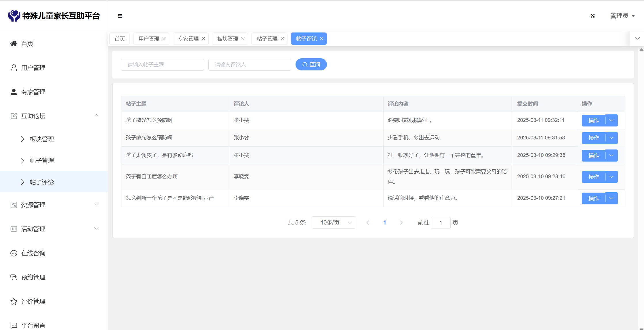644x330 pixels.
Task: Close the 帖子评论 tab
Action: tap(322, 39)
